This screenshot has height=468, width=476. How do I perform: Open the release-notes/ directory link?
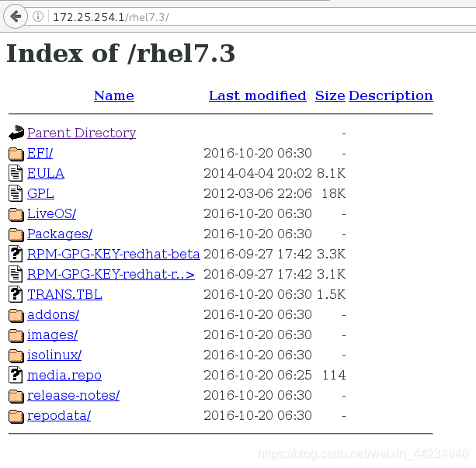point(73,395)
